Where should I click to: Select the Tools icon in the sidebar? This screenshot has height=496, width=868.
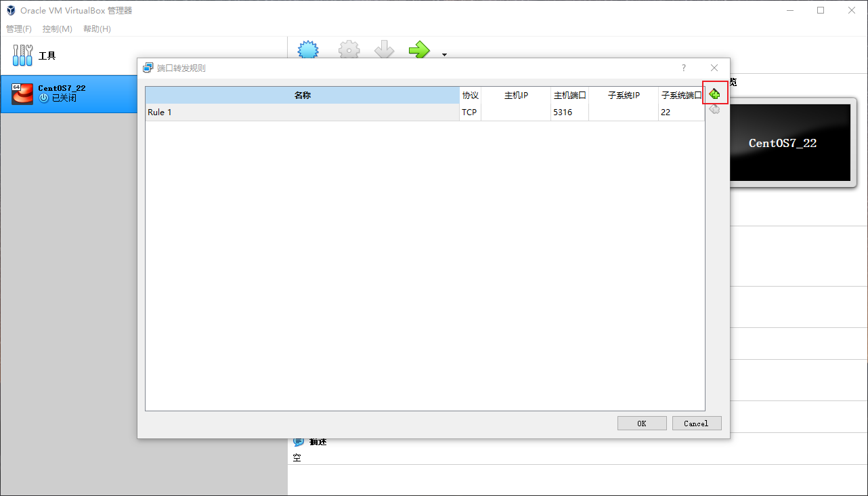(x=23, y=56)
